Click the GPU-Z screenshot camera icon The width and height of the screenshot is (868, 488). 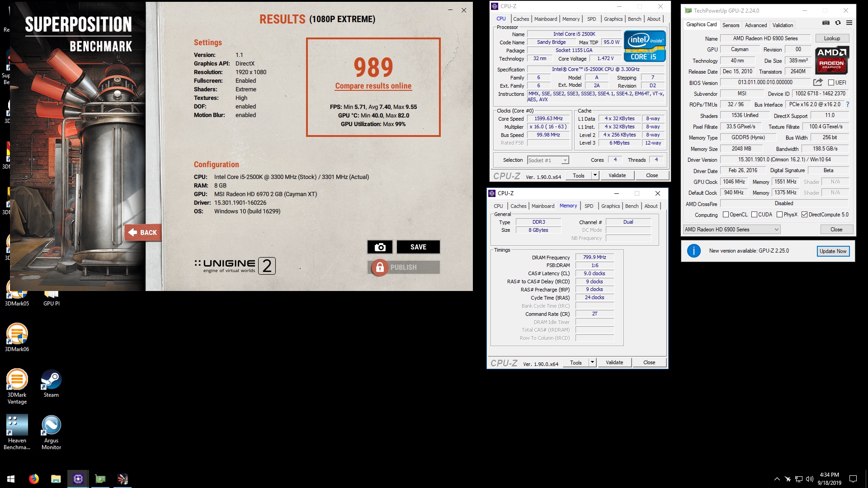[x=826, y=23]
